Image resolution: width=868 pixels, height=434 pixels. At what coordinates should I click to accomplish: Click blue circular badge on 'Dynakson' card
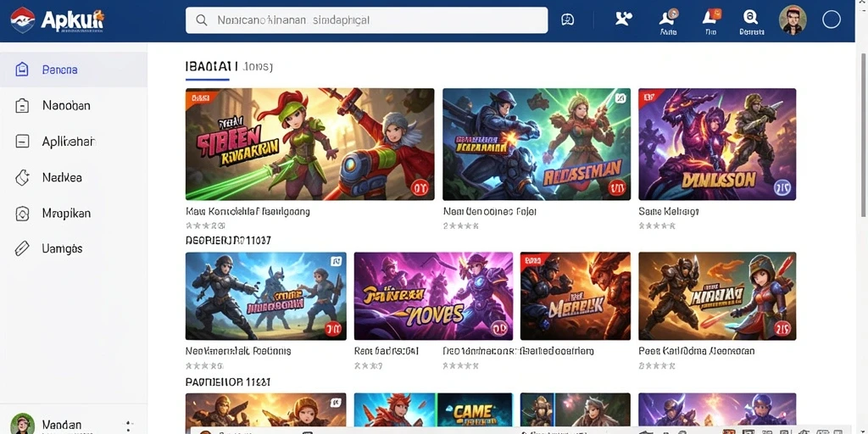[782, 187]
